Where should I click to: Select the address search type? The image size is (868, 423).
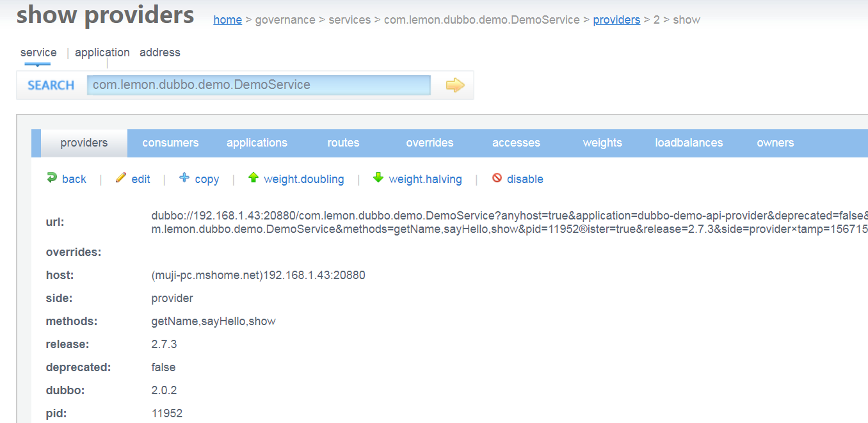(160, 52)
